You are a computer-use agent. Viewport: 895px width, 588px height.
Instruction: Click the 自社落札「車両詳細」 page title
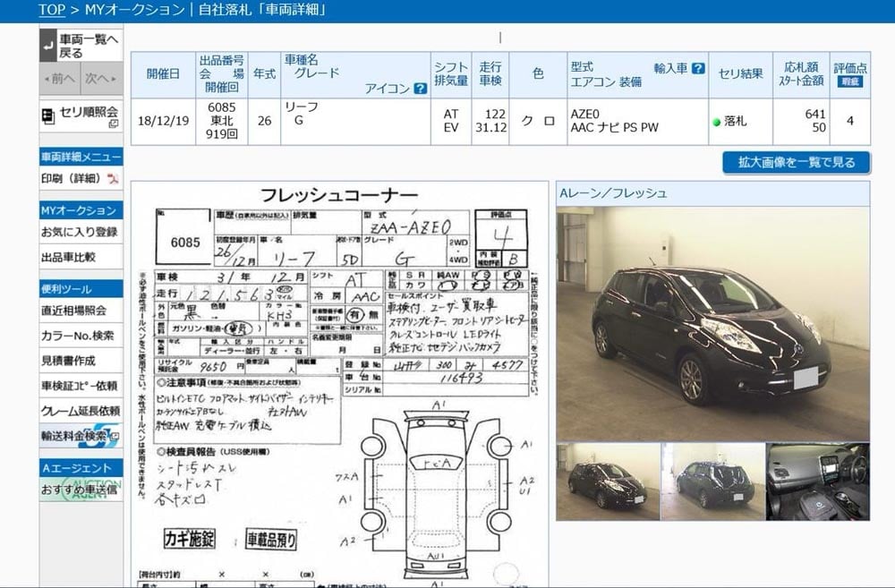pyautogui.click(x=262, y=10)
